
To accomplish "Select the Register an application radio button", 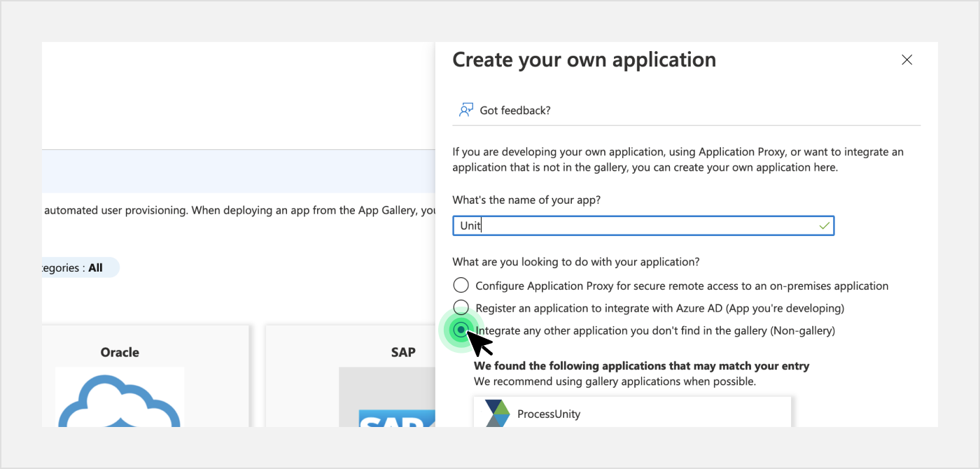I will click(461, 307).
